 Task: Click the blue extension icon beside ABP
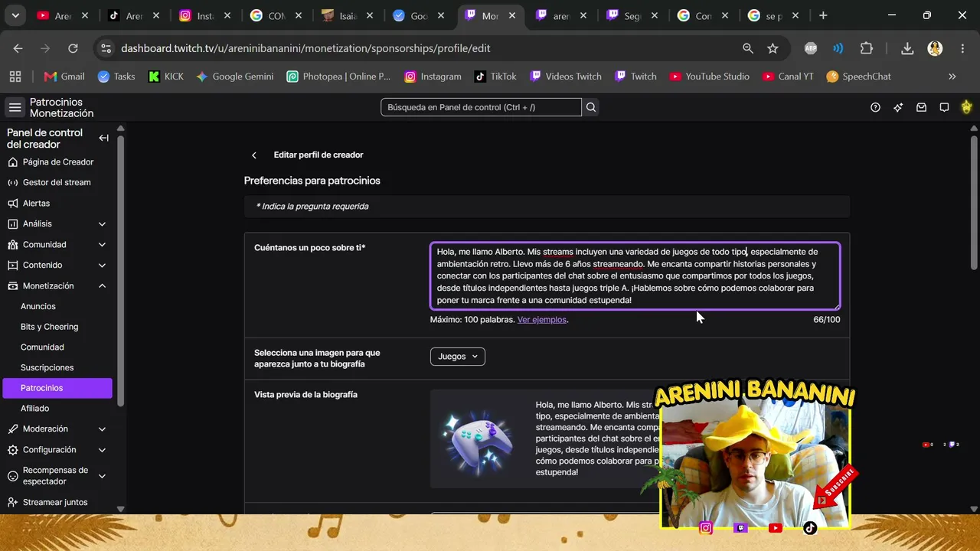[x=838, y=48]
